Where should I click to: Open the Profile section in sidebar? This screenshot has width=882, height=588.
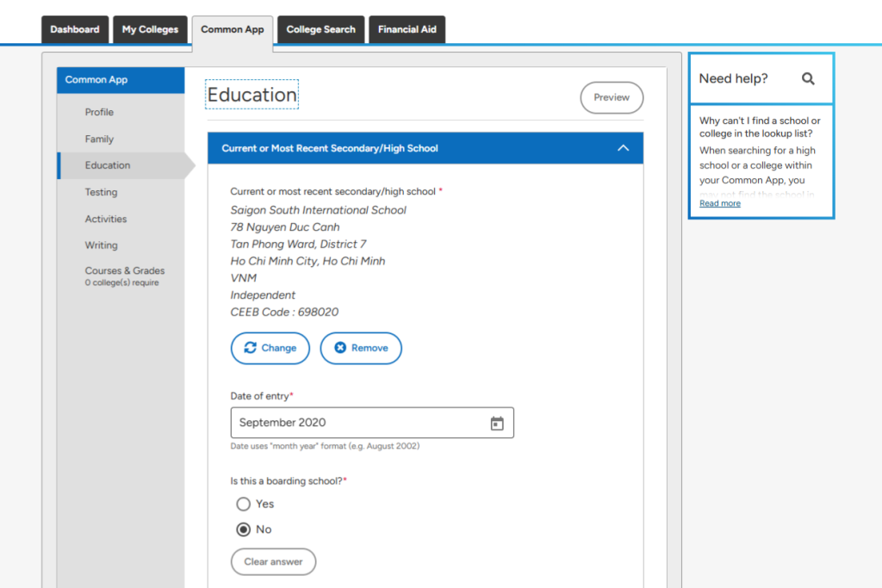(x=99, y=112)
